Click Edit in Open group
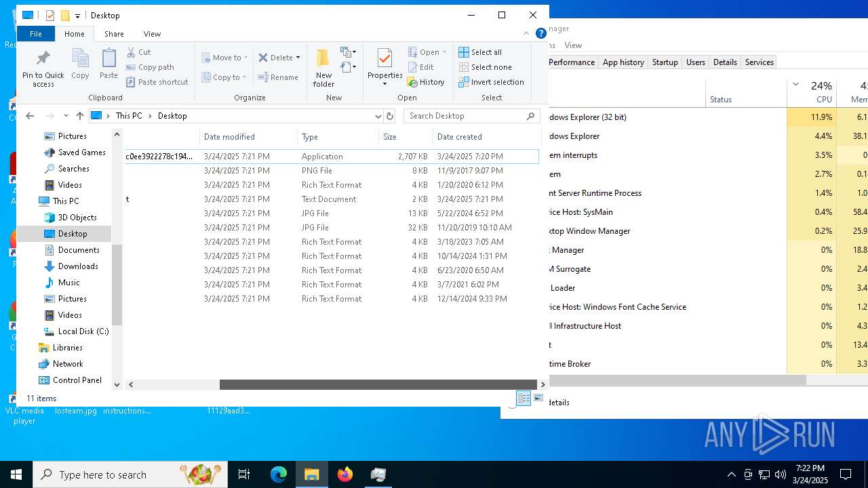The image size is (868, 488). 420,67
